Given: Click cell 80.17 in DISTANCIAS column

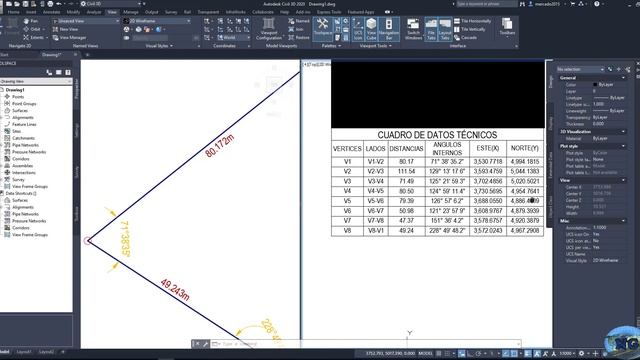Looking at the screenshot, I should (406, 162).
